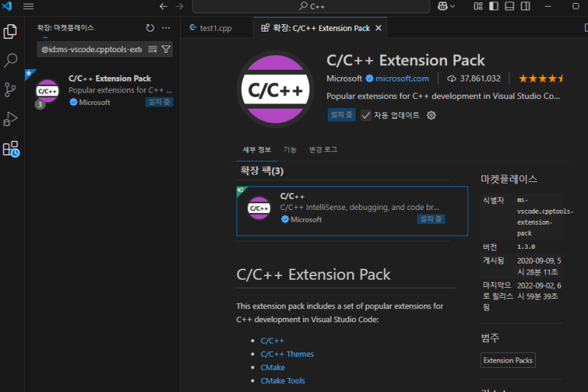The image size is (588, 392).
Task: Click the C/C++ card logo icon
Action: pos(259,208)
